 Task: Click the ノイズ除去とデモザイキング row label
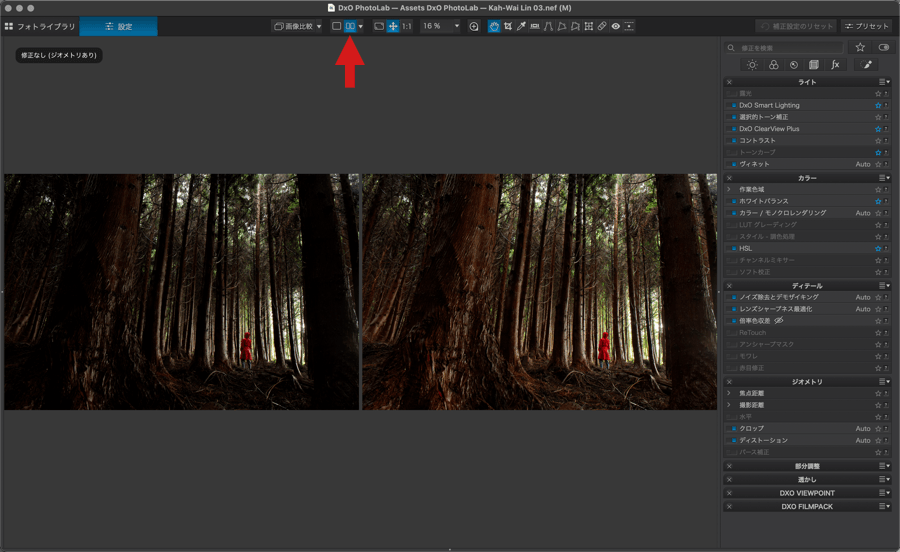[x=778, y=297]
